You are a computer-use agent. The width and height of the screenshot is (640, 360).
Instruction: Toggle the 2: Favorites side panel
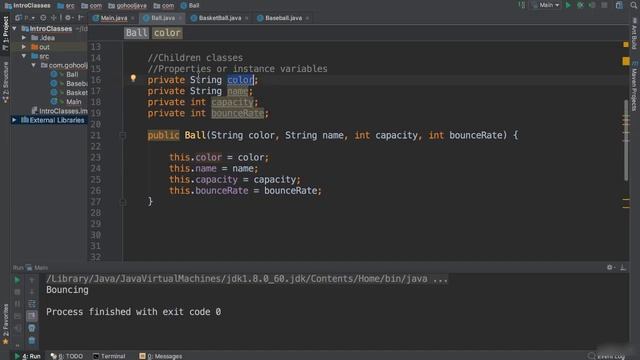5,324
